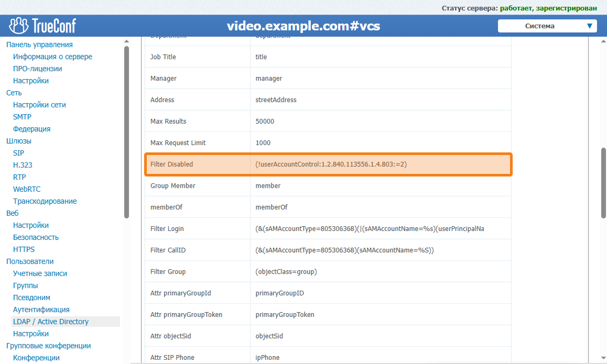This screenshot has height=364, width=607.
Task: Select the Шлюзы section header
Action: [18, 140]
